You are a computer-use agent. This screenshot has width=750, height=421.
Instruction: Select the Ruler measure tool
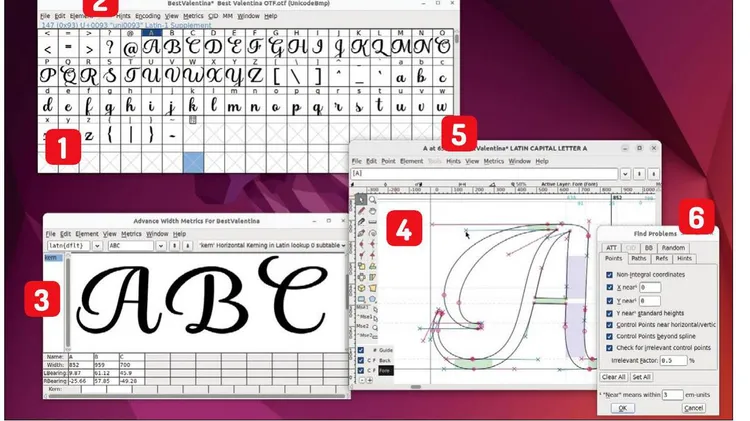372,222
